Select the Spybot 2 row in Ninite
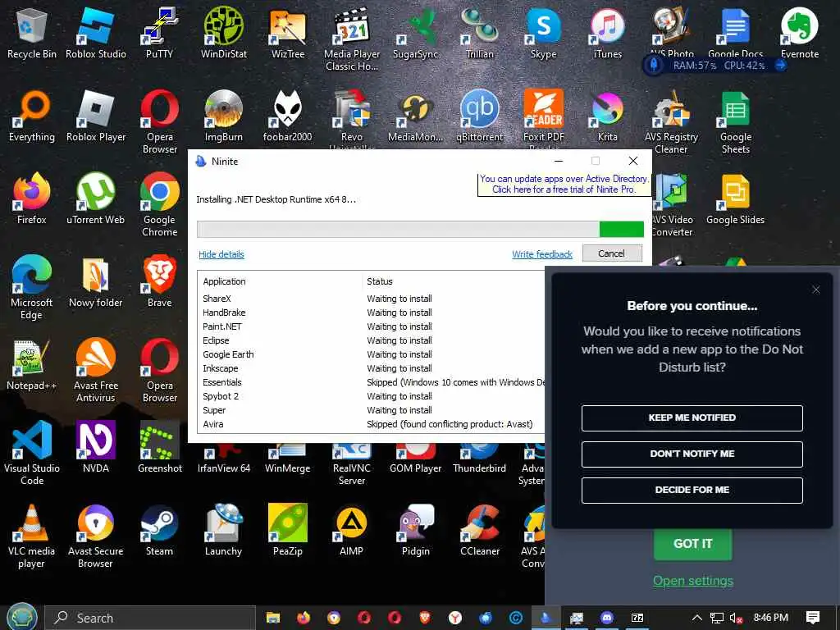 [372, 396]
